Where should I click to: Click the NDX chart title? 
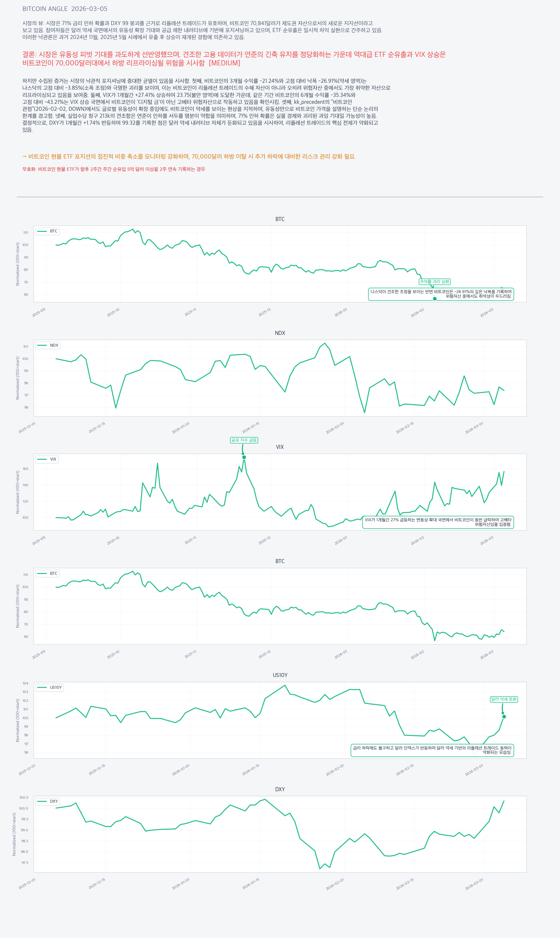coord(280,333)
